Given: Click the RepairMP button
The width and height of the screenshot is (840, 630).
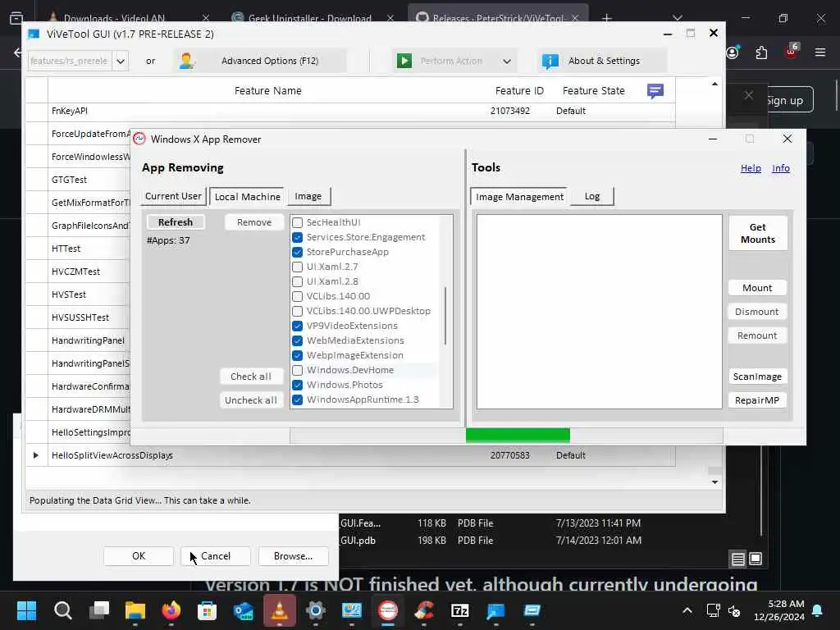Looking at the screenshot, I should point(757,400).
